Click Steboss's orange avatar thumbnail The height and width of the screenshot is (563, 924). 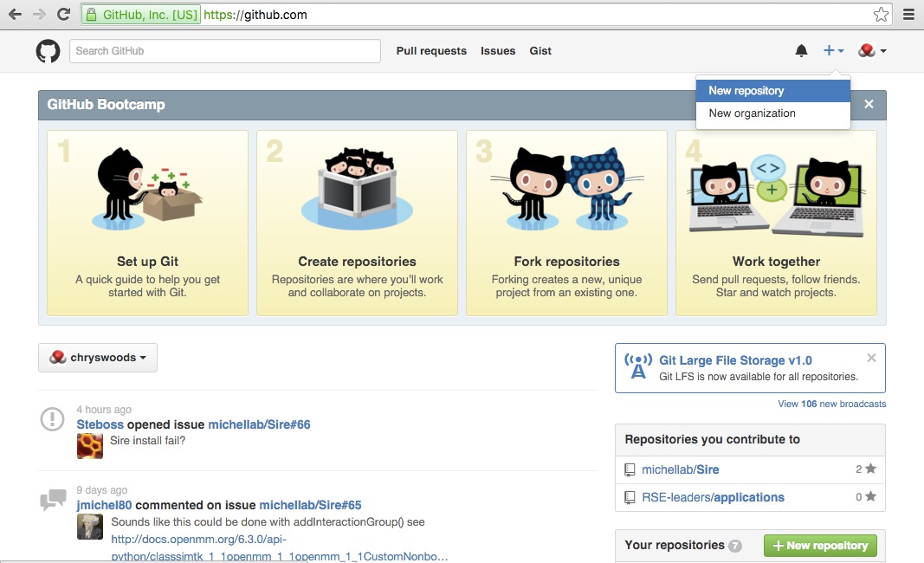point(89,446)
